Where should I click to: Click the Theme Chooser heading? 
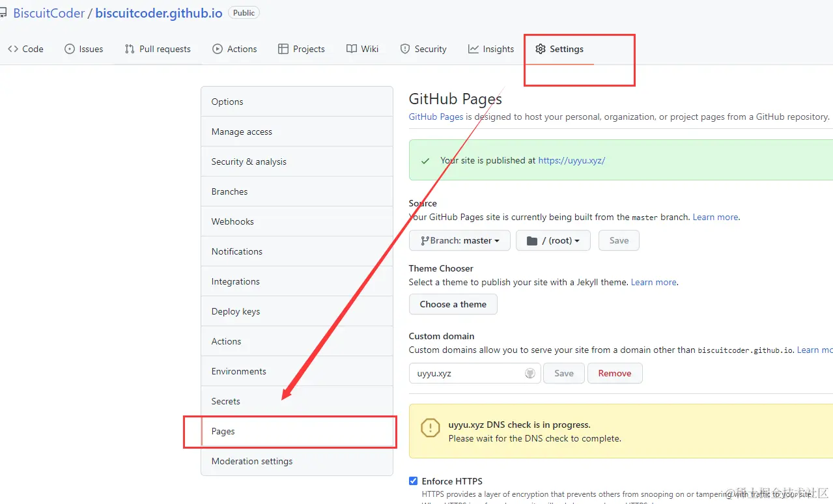click(x=441, y=268)
